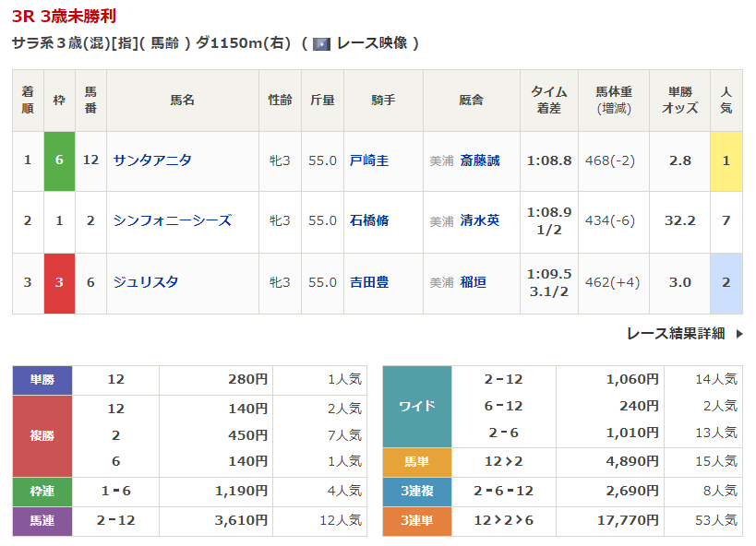Click the 騎手 column header

coord(383,101)
